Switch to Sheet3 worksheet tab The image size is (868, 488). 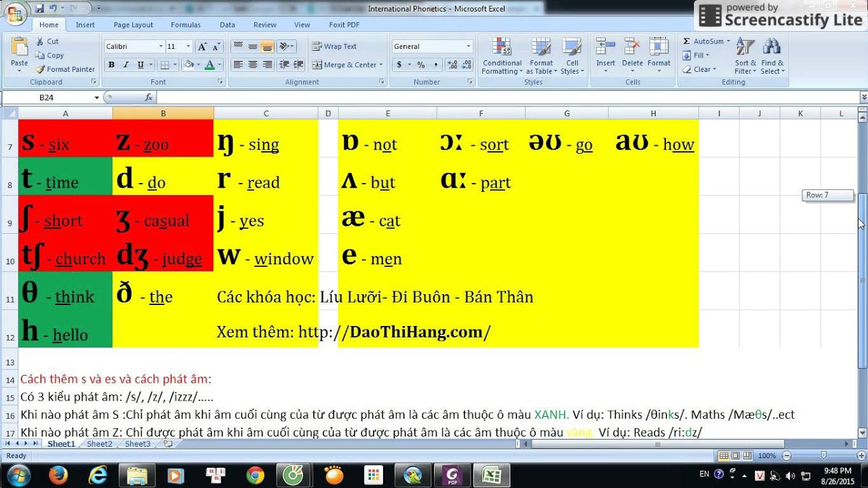click(x=138, y=444)
